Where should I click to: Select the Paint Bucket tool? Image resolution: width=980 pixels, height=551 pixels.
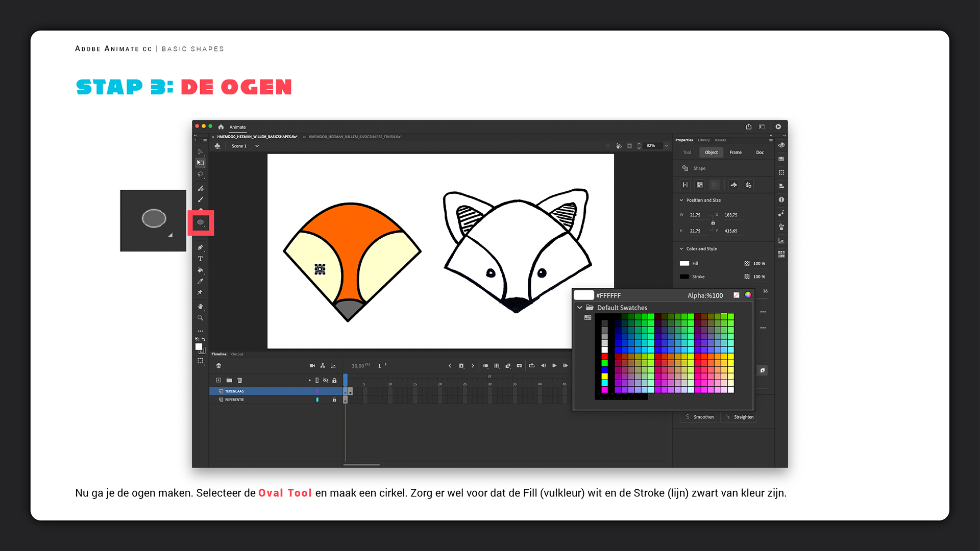[x=200, y=270]
